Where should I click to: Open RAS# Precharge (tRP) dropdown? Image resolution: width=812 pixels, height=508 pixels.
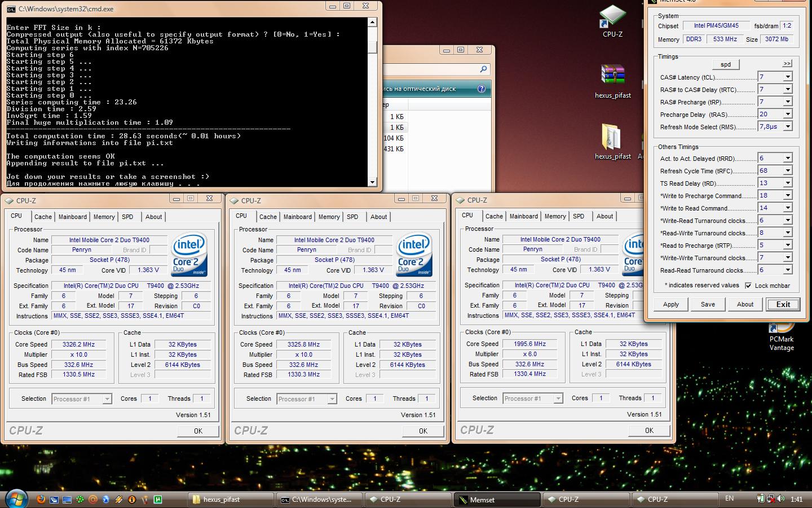[788, 102]
